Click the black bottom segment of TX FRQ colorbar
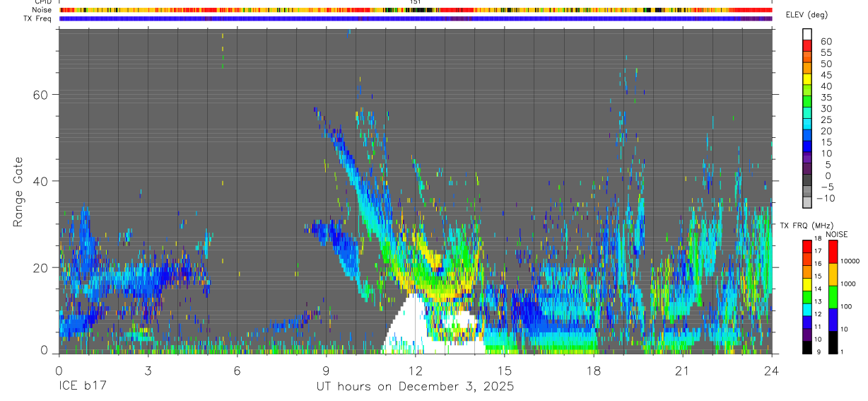This screenshot has width=868, height=401. click(807, 347)
